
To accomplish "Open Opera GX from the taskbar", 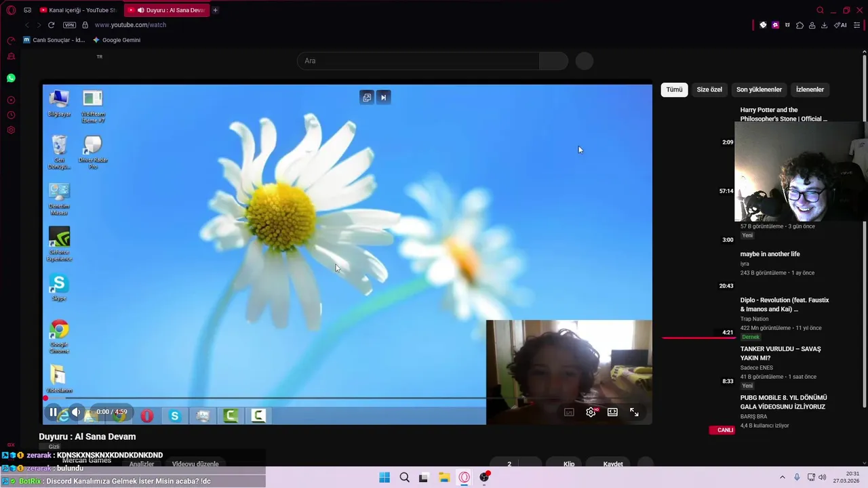I will (x=464, y=477).
